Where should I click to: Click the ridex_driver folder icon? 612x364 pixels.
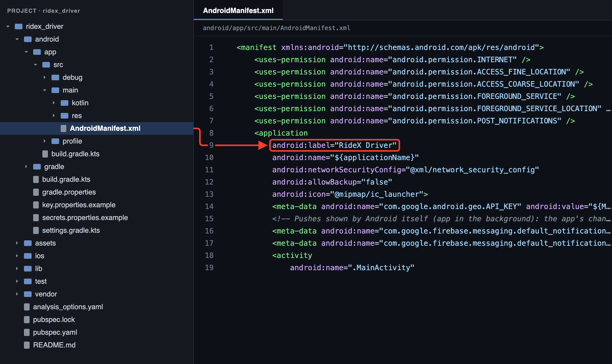click(19, 27)
